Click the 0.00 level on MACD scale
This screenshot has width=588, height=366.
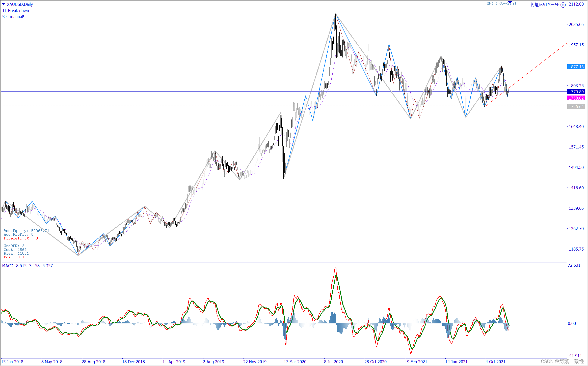click(x=572, y=323)
